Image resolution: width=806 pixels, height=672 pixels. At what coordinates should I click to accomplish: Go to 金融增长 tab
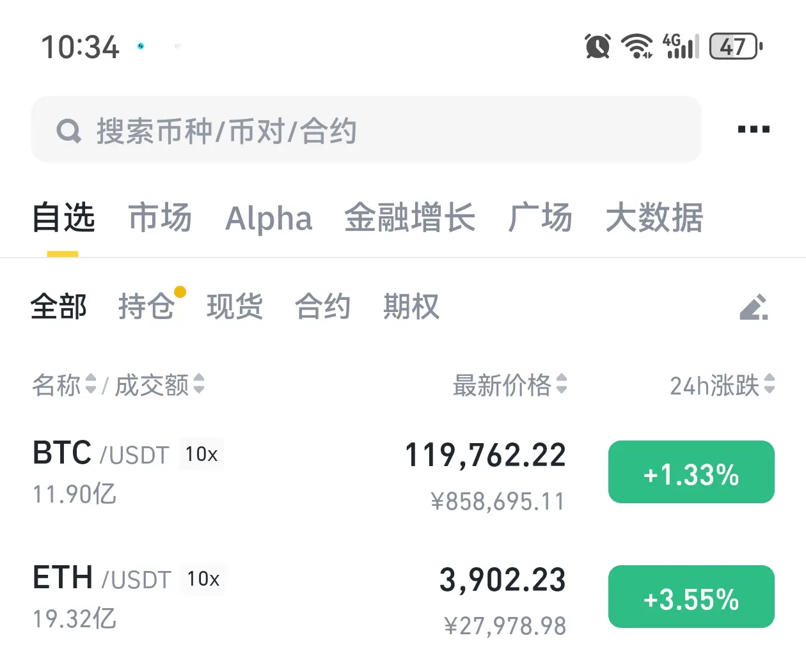[x=410, y=217]
